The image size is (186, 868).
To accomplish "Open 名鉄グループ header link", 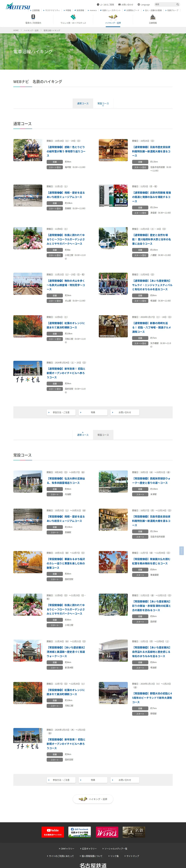I will [x=172, y=10].
